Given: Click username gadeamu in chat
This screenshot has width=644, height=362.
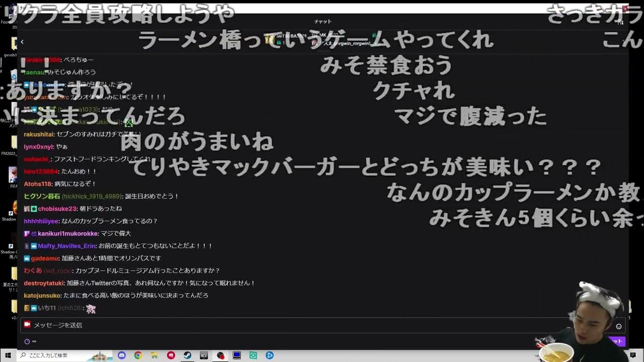Looking at the screenshot, I should (45, 258).
